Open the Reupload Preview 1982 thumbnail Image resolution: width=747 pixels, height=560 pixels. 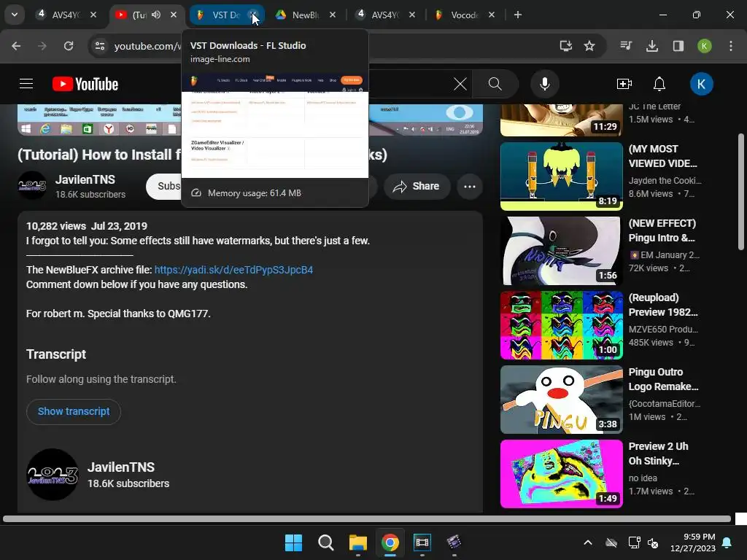tap(561, 324)
